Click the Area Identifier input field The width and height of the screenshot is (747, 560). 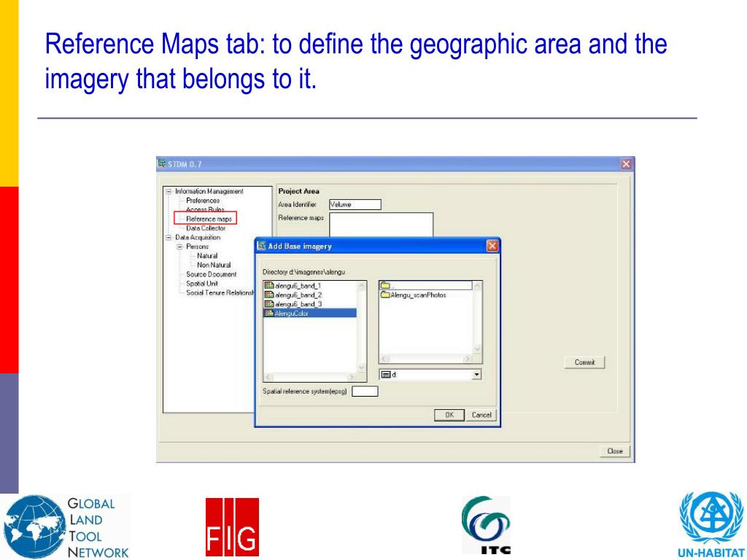click(355, 204)
